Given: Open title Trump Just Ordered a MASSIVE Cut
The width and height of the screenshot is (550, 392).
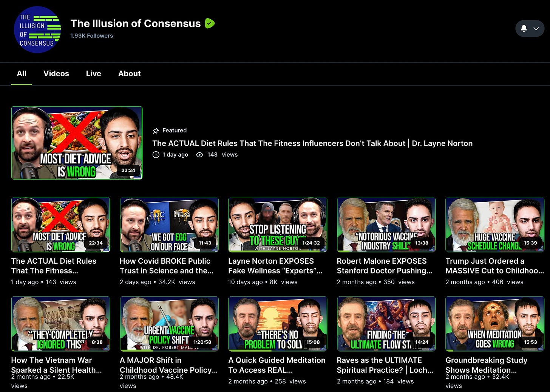Looking at the screenshot, I should pyautogui.click(x=495, y=266).
